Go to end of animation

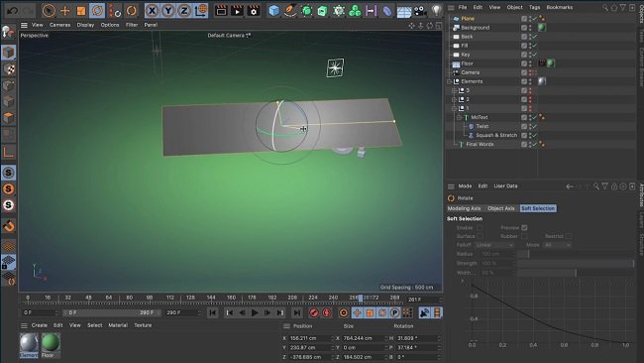[296, 313]
